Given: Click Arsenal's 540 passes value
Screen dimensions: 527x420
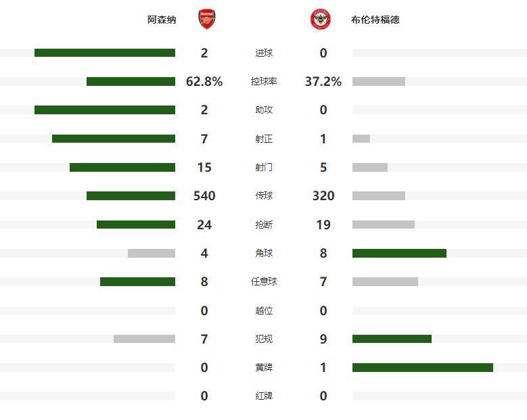Looking at the screenshot, I should pyautogui.click(x=204, y=195).
